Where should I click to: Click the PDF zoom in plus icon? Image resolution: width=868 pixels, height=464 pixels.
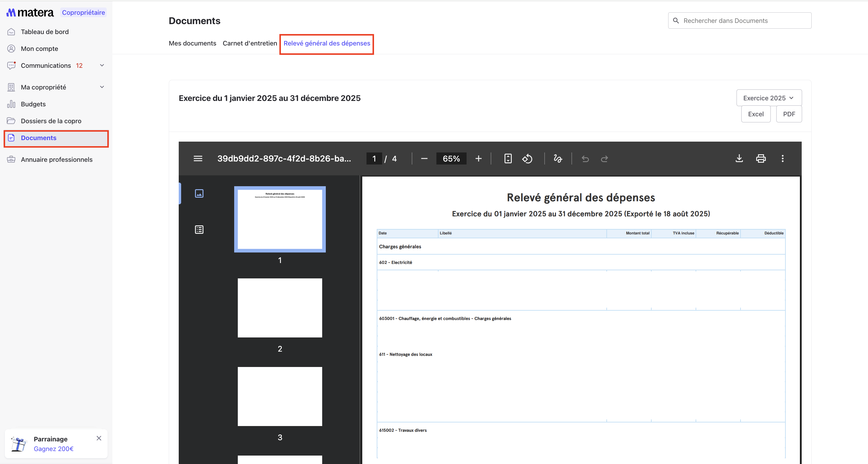pyautogui.click(x=478, y=158)
